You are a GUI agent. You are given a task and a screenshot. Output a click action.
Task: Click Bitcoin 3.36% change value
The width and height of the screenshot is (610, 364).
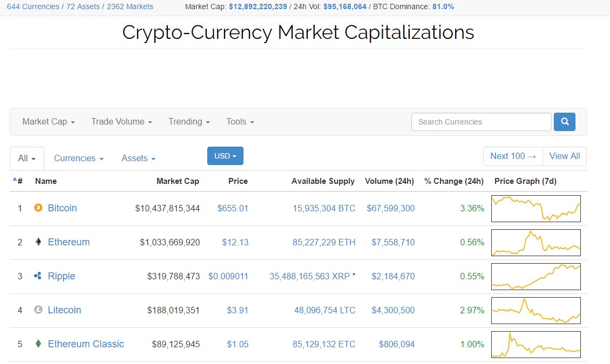[472, 208]
